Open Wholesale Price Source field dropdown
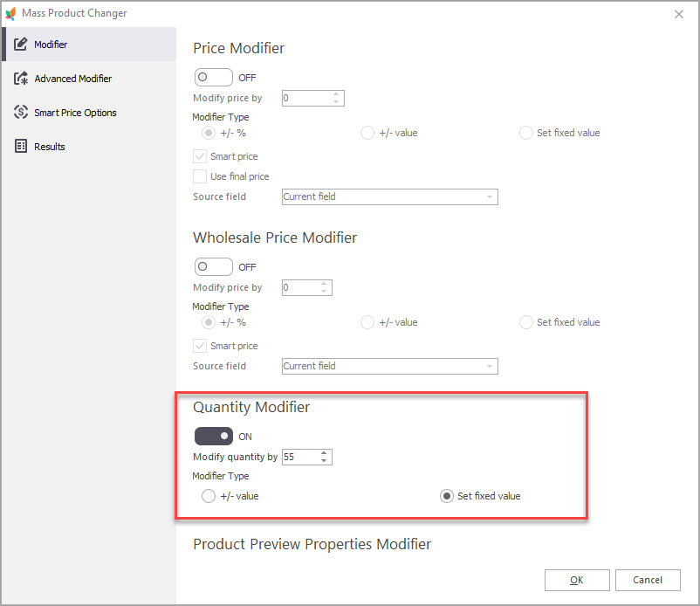The image size is (700, 606). pos(390,366)
